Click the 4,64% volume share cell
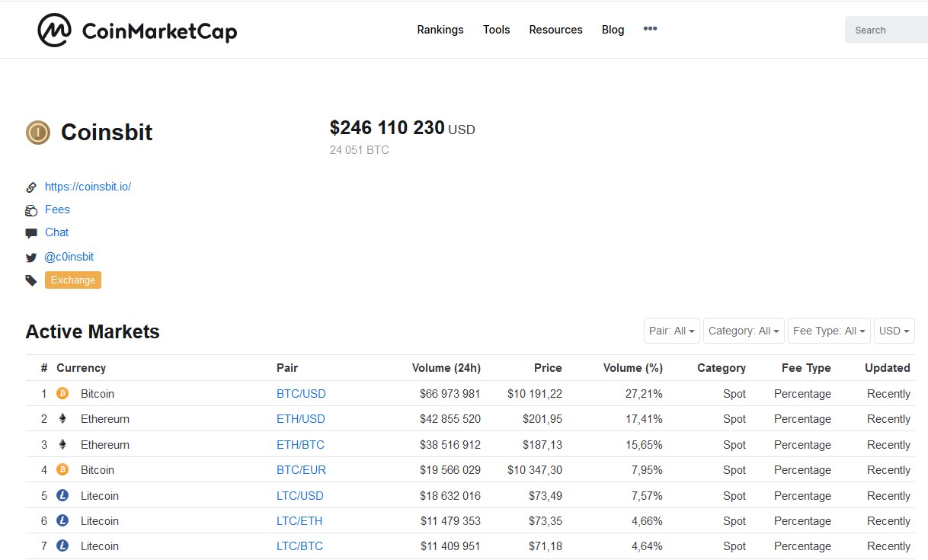 [x=647, y=546]
